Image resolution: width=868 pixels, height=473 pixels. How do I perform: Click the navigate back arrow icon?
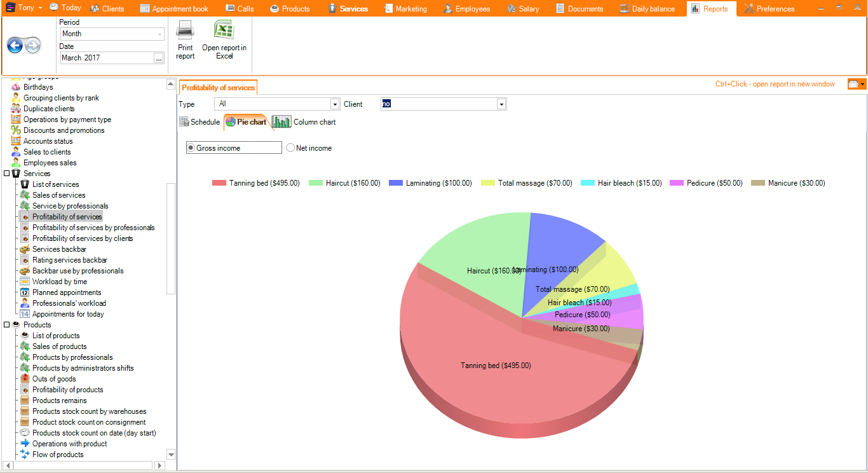click(15, 45)
